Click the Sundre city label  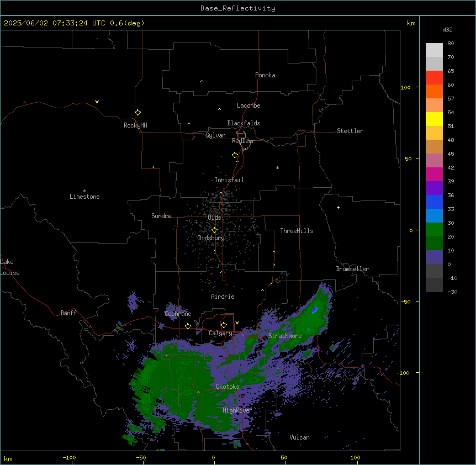161,216
